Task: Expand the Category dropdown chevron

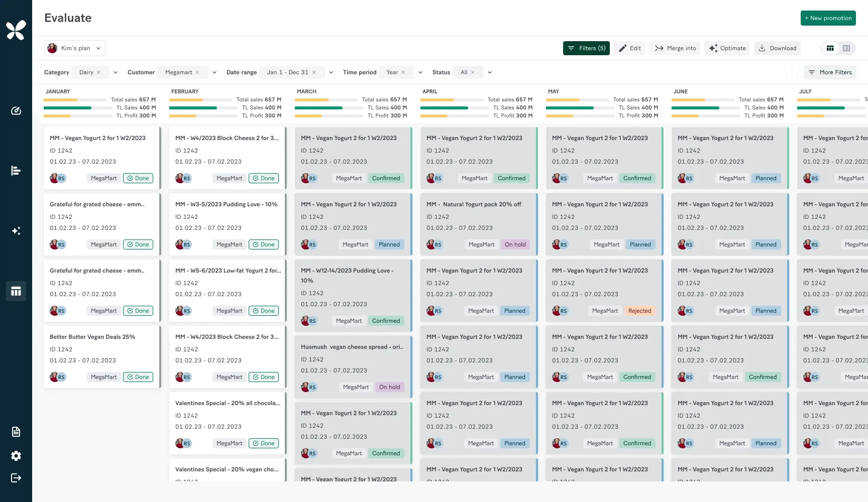Action: 116,72
